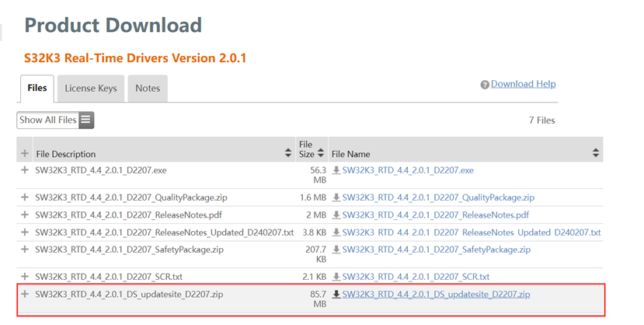This screenshot has height=325, width=644.
Task: Expand the QualityPackage.zip row details
Action: (x=25, y=197)
